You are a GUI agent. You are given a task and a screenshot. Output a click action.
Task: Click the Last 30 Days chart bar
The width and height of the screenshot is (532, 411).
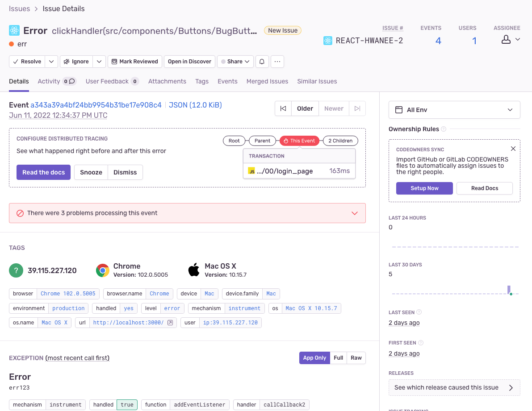(509, 290)
